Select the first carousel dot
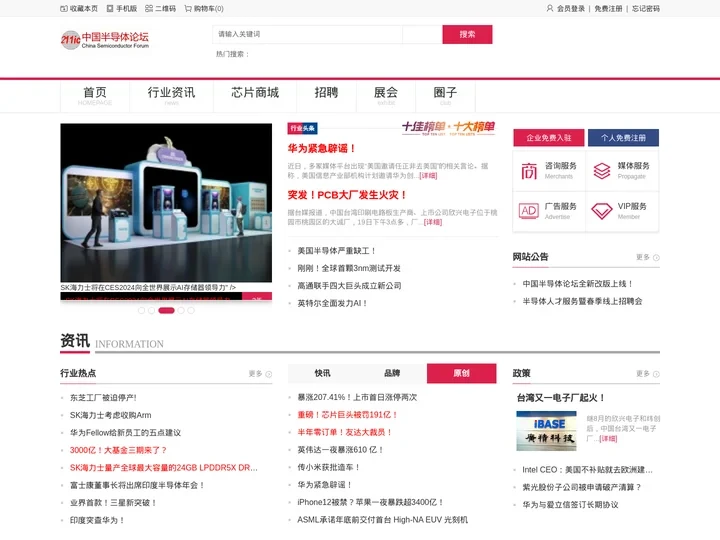 point(141,311)
